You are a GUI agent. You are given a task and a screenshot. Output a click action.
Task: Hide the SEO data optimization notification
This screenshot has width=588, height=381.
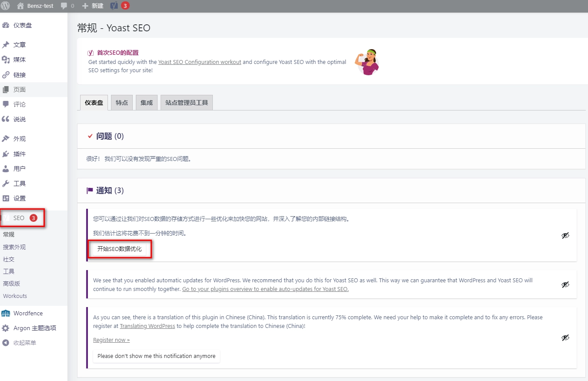pos(565,235)
